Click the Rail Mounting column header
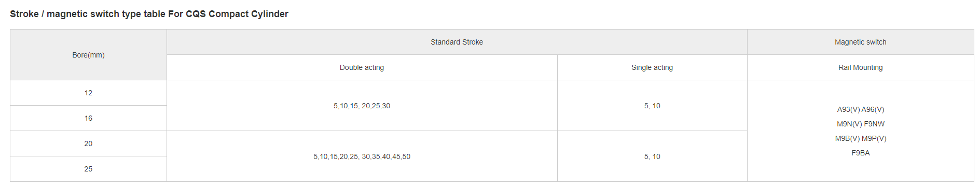 [x=860, y=67]
